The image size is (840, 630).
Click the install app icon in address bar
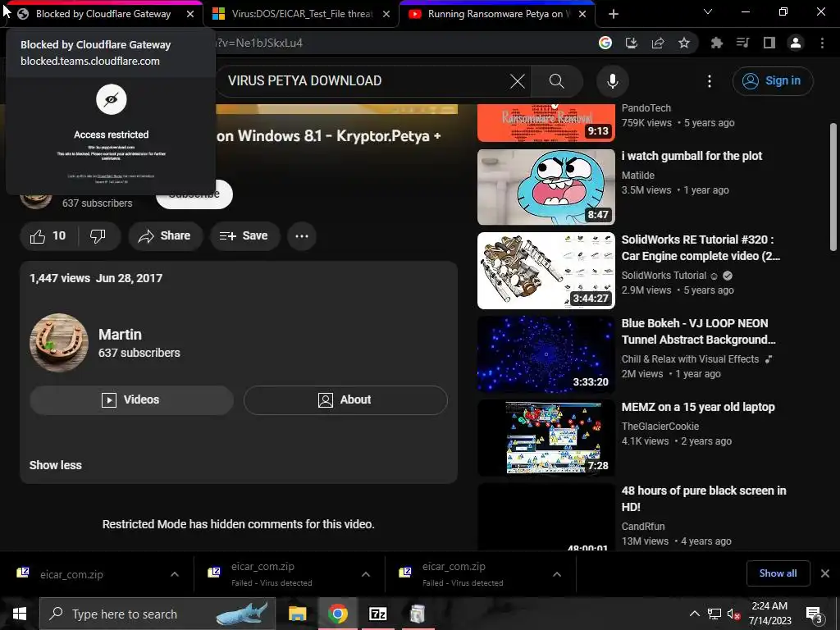click(632, 43)
